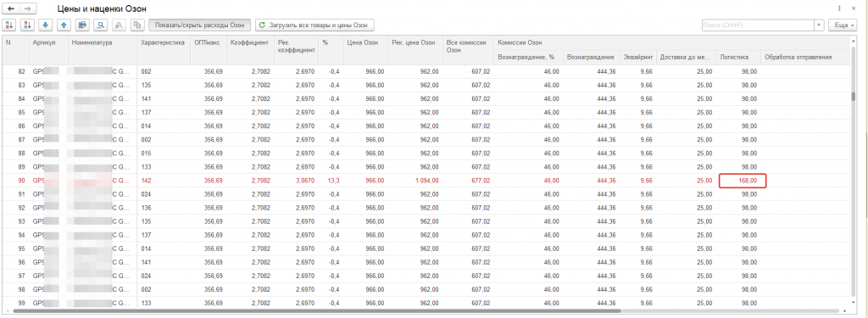Click Загрузить все товары и цены Озон
Image resolution: width=868 pixels, height=318 pixels.
pyautogui.click(x=314, y=25)
